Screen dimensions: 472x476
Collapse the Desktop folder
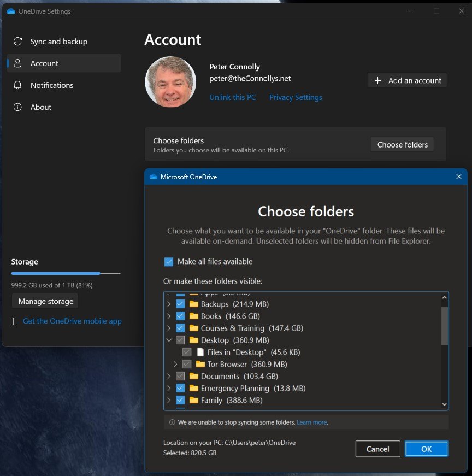tap(169, 340)
